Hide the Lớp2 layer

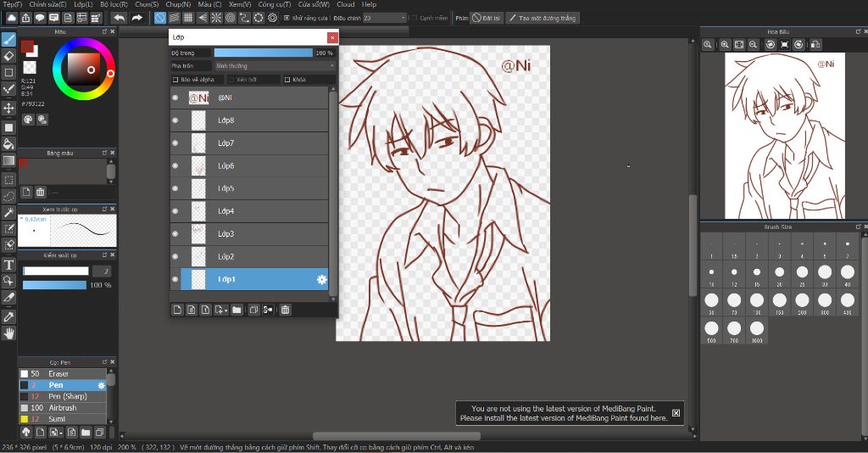(x=175, y=256)
